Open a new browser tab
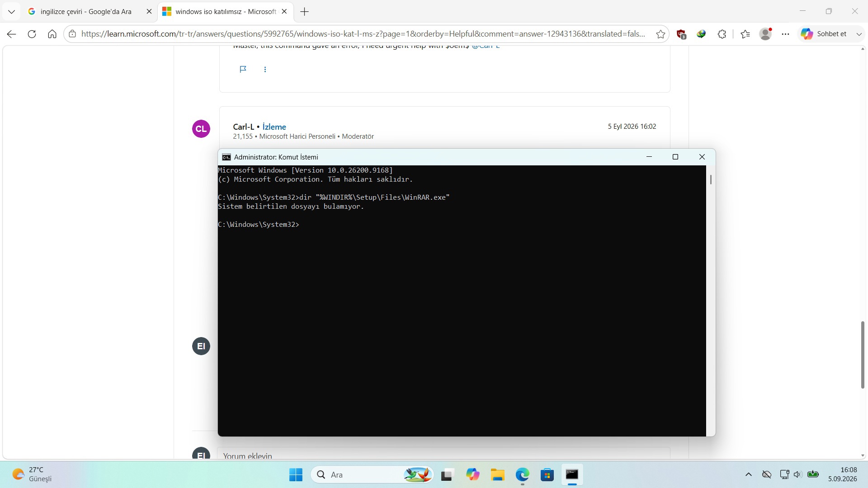The image size is (868, 488). 305,12
